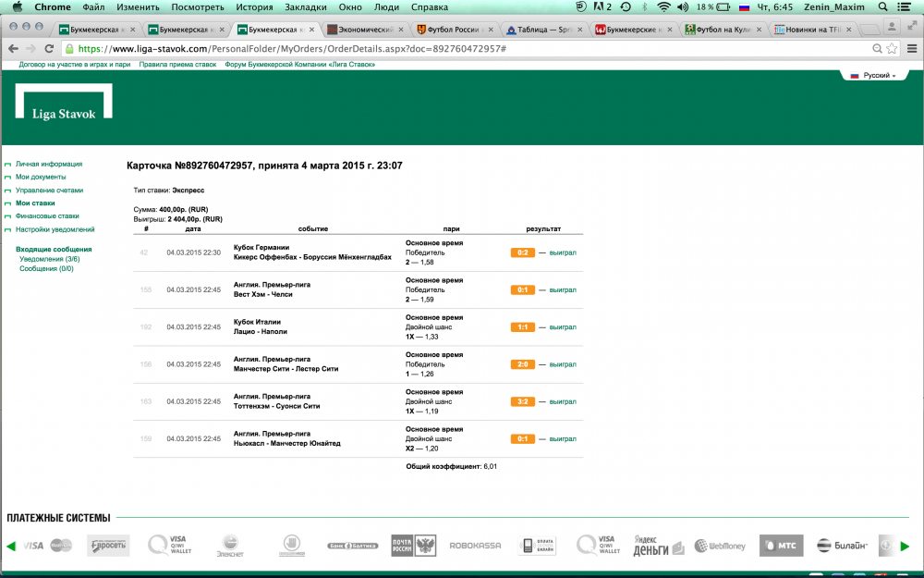The width and height of the screenshot is (924, 578).
Task: Click the Time Machine icon in the menu bar
Action: pyautogui.click(x=626, y=7)
